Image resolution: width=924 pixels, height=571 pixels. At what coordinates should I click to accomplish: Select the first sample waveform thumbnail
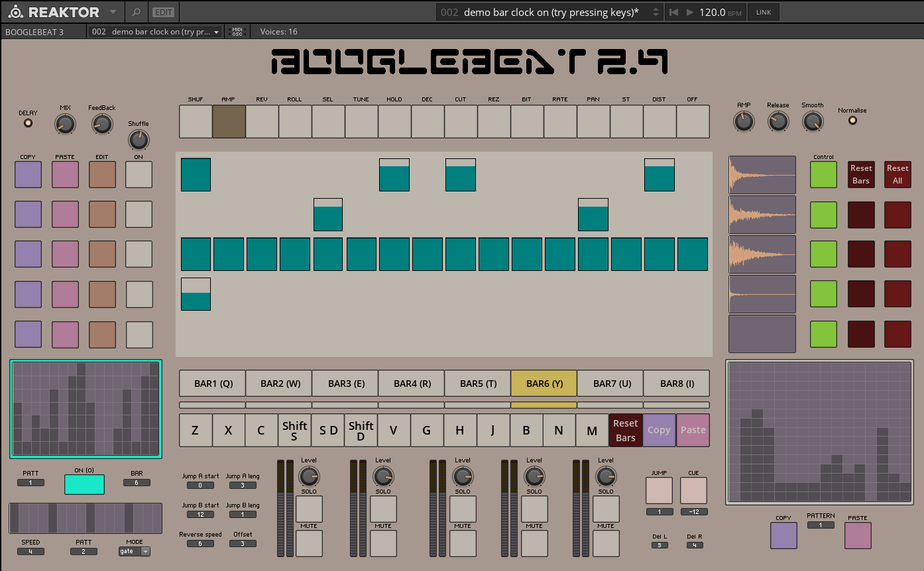pyautogui.click(x=762, y=175)
